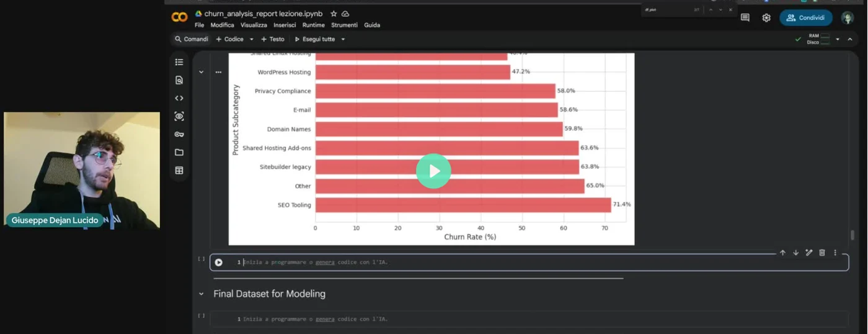Collapse the header with the up chevron
868x334 pixels.
pyautogui.click(x=850, y=39)
